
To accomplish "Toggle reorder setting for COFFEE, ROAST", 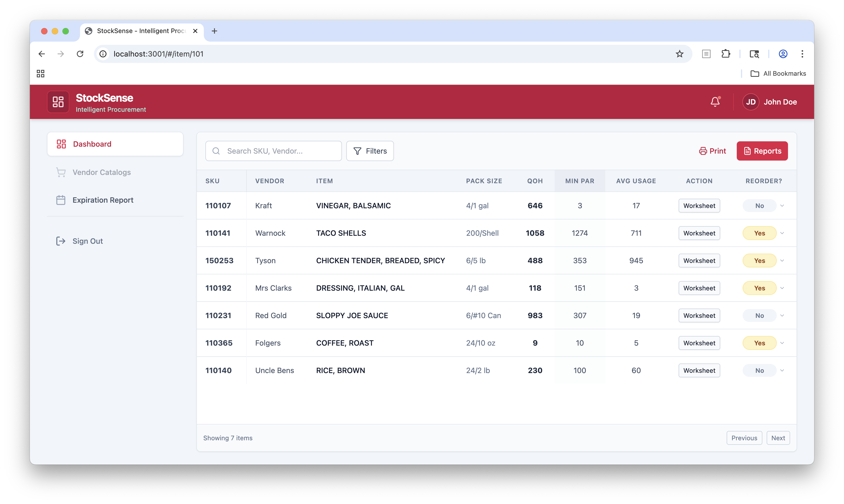I will tap(760, 343).
